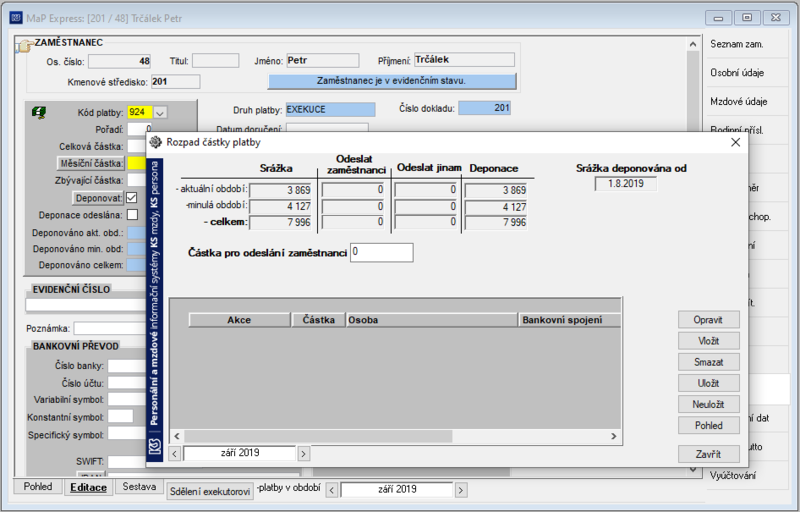Click the MaP Express app icon in title bar
The height and width of the screenshot is (512, 800).
pyautogui.click(x=16, y=18)
